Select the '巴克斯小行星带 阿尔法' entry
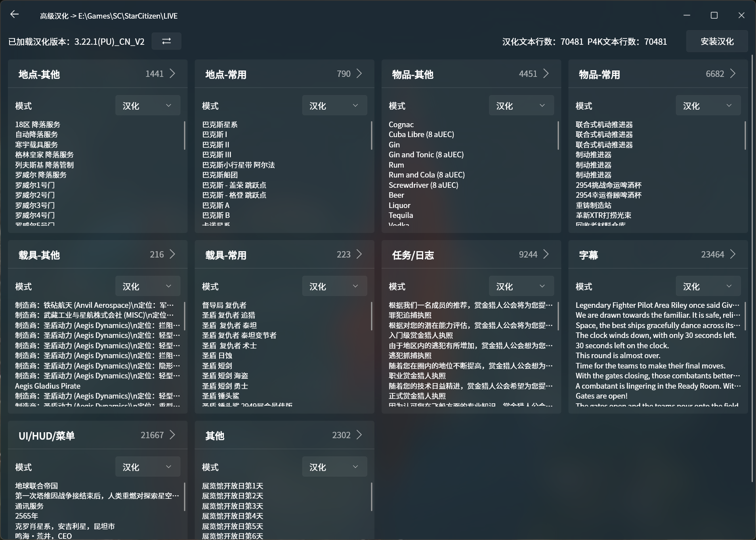Image resolution: width=756 pixels, height=540 pixels. pos(239,165)
